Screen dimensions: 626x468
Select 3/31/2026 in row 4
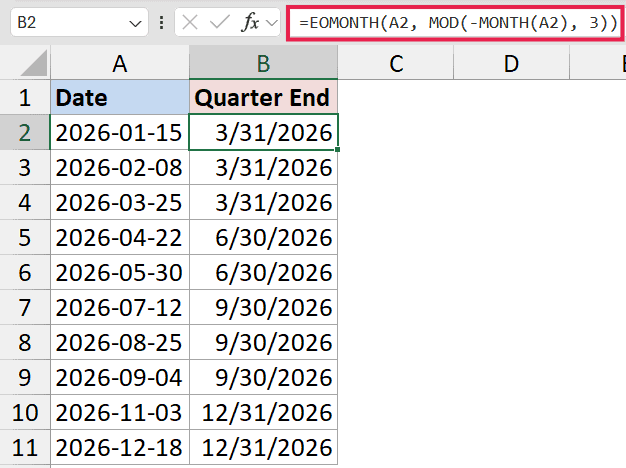click(x=263, y=202)
